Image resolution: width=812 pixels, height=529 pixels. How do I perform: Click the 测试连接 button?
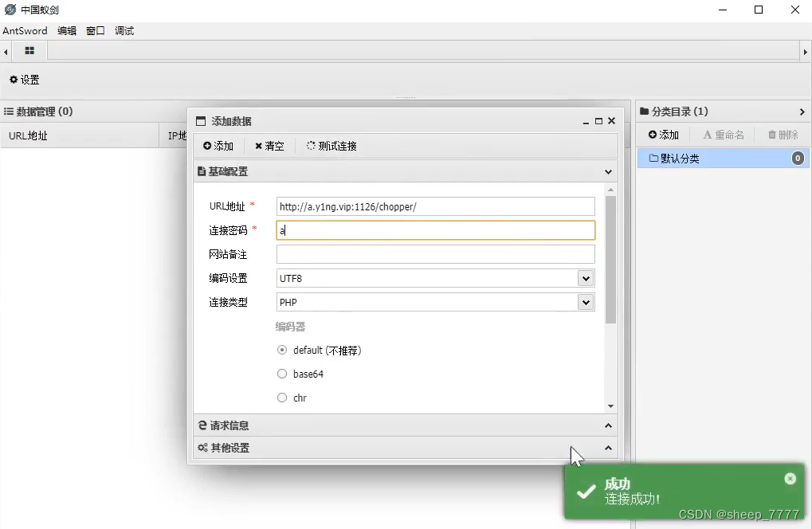coord(331,146)
